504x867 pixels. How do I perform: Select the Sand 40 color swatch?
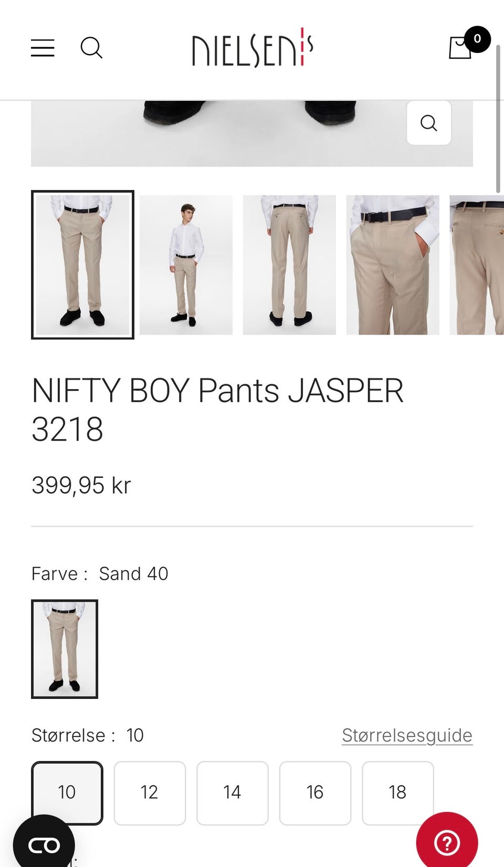[65, 649]
